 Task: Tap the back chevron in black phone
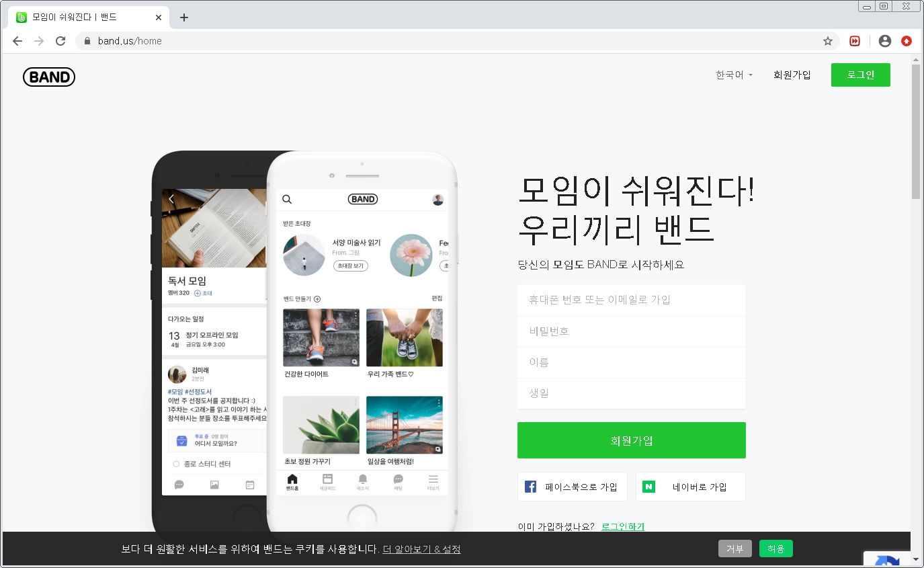point(172,199)
